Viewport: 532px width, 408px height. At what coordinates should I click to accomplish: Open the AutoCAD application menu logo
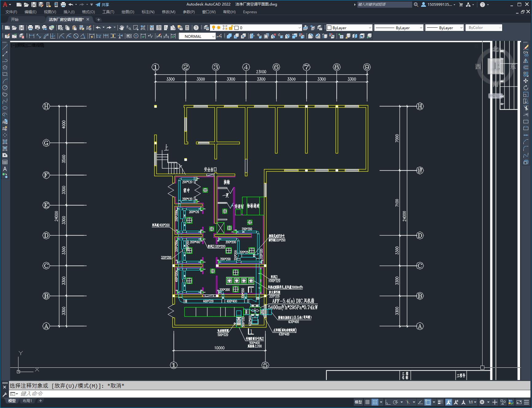(x=5, y=4)
